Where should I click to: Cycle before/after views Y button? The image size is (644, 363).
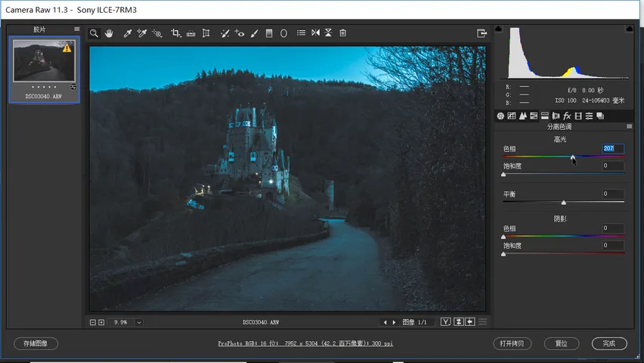pyautogui.click(x=446, y=322)
